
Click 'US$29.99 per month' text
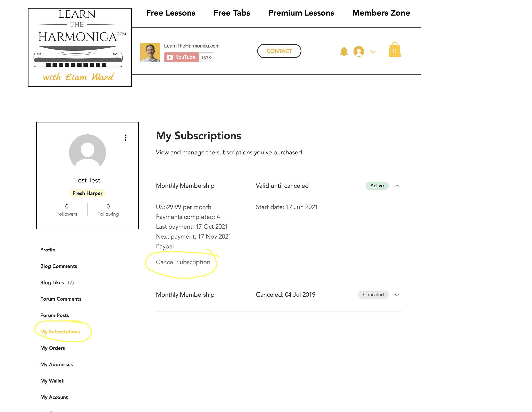183,207
